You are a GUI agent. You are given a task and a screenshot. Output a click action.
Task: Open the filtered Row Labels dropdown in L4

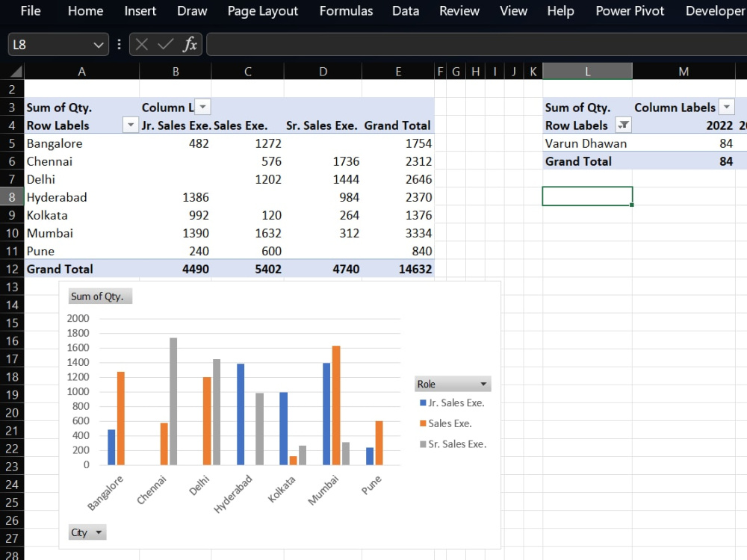(623, 125)
